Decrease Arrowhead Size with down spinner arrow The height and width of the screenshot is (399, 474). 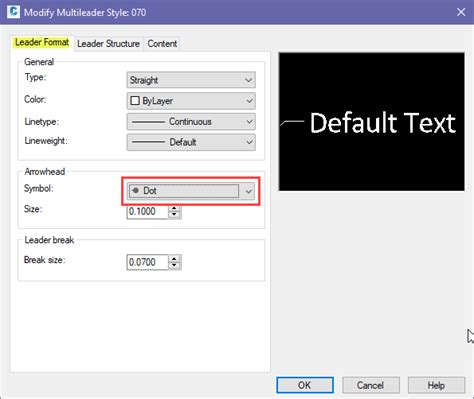tap(174, 215)
